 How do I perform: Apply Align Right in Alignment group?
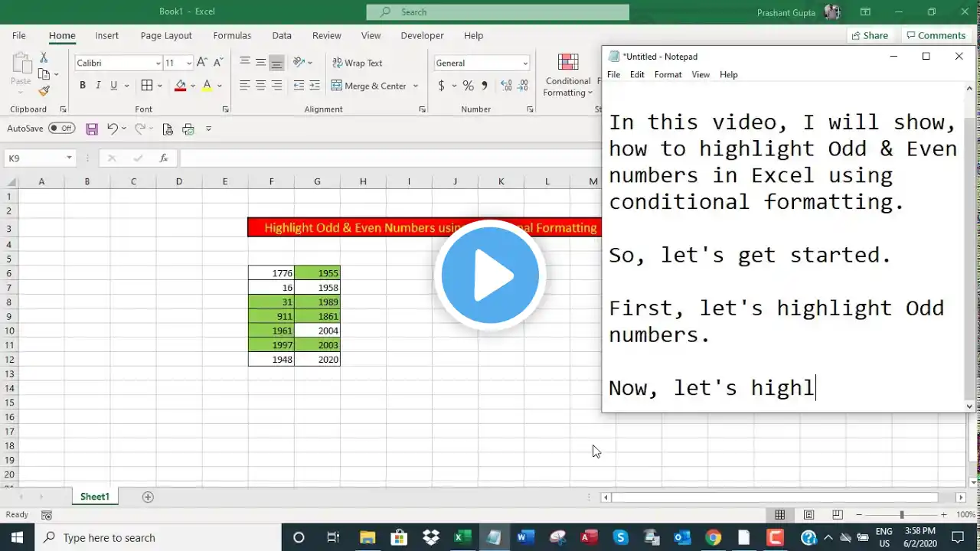277,86
